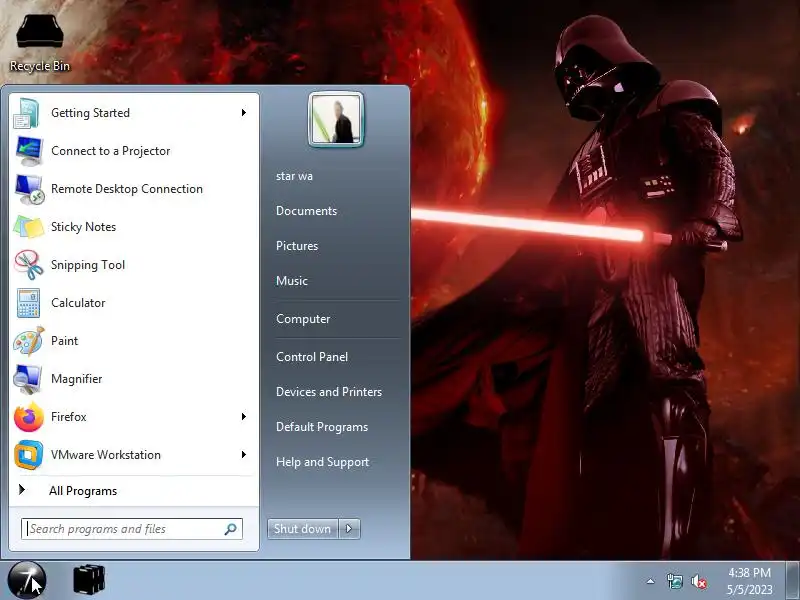Click the Remote Desktop Connection icon
This screenshot has height=600, width=800.
coord(29,189)
